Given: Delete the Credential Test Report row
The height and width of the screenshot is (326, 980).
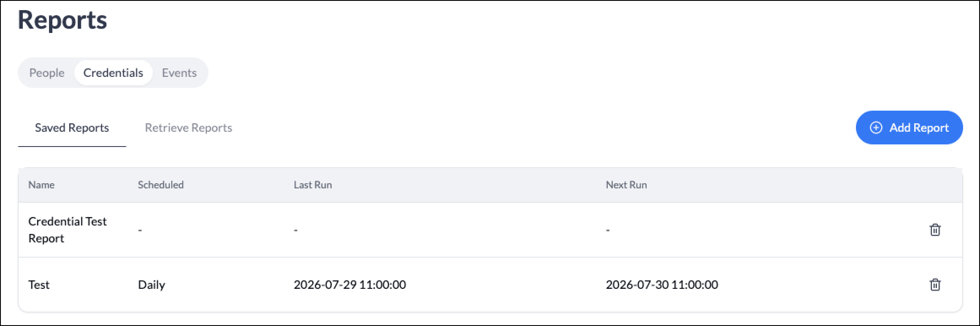Looking at the screenshot, I should [x=935, y=230].
